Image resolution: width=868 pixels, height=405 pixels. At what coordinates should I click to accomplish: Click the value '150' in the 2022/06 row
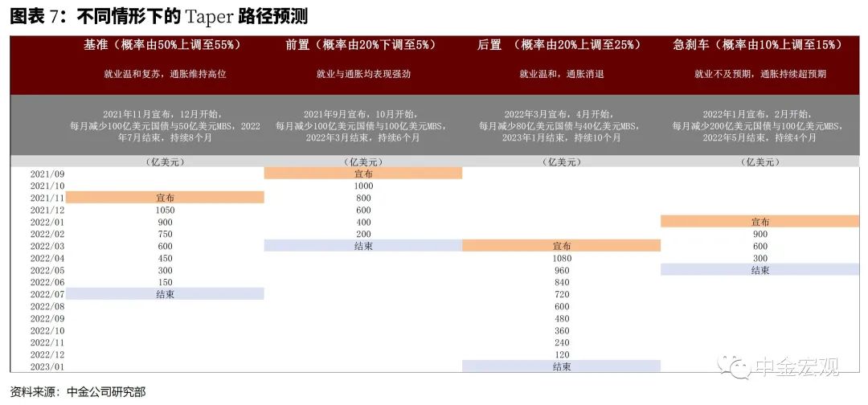[x=165, y=282]
